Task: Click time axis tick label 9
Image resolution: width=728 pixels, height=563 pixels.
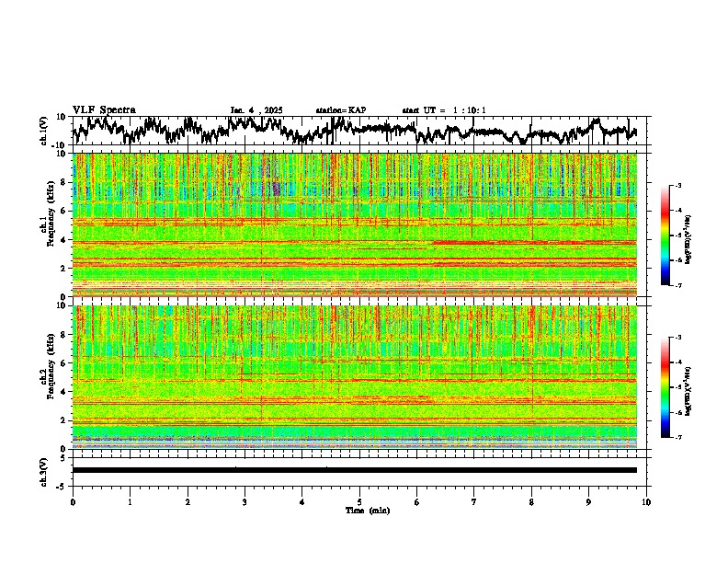Action: click(588, 502)
